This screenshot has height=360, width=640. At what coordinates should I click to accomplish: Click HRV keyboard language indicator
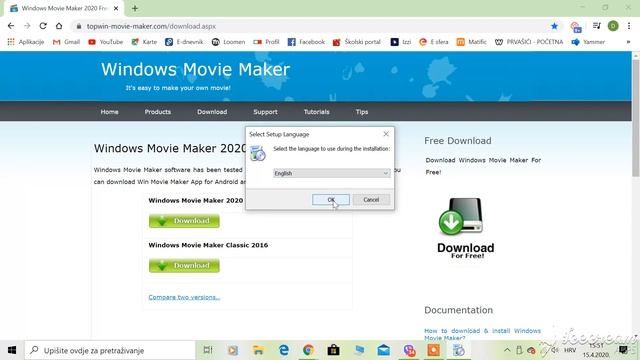570,350
